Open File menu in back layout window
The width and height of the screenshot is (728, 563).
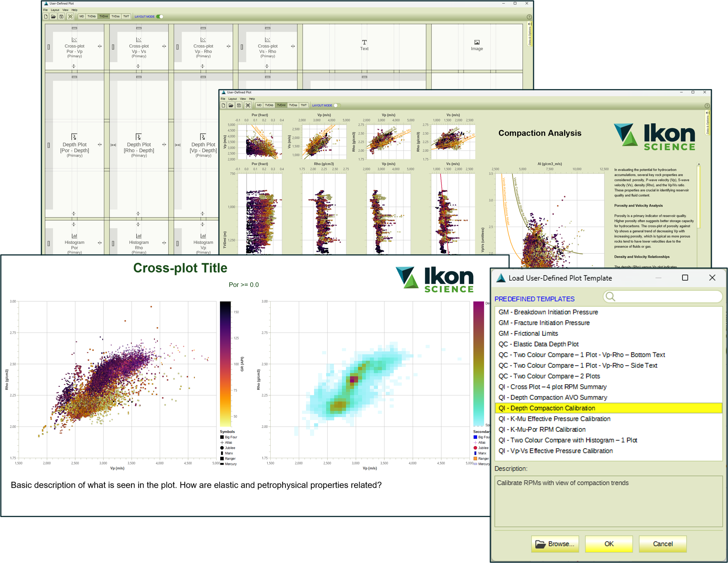pos(45,10)
